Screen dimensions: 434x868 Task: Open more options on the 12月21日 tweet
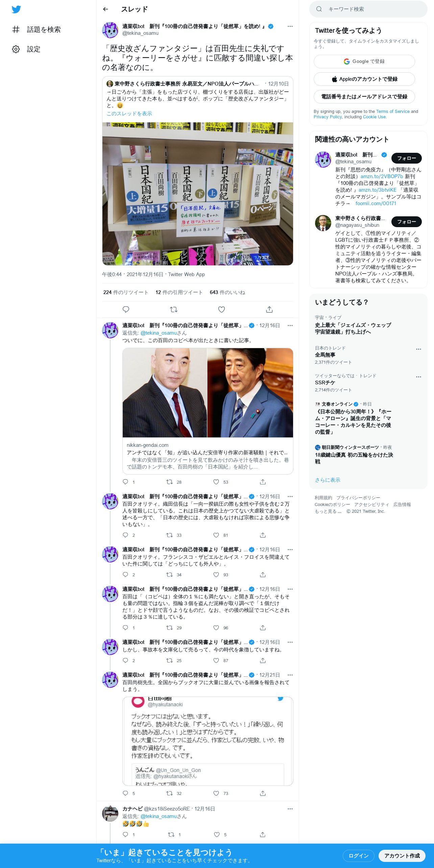pos(290,675)
